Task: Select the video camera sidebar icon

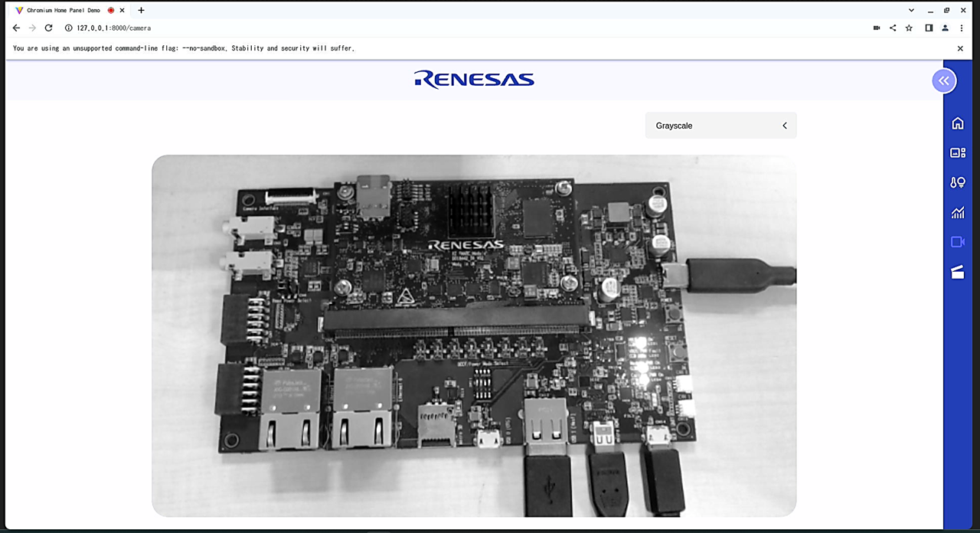Action: (957, 242)
